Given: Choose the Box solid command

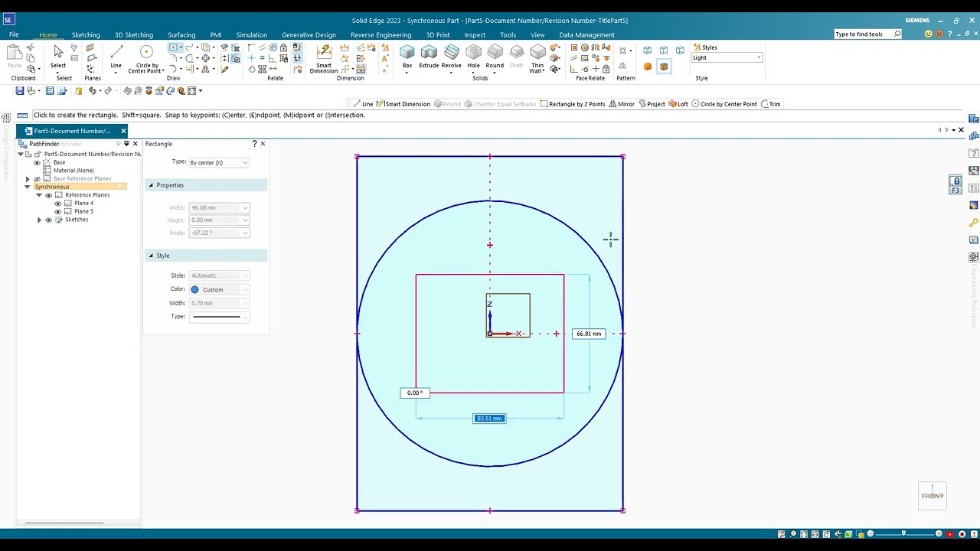Looking at the screenshot, I should pyautogui.click(x=407, y=57).
